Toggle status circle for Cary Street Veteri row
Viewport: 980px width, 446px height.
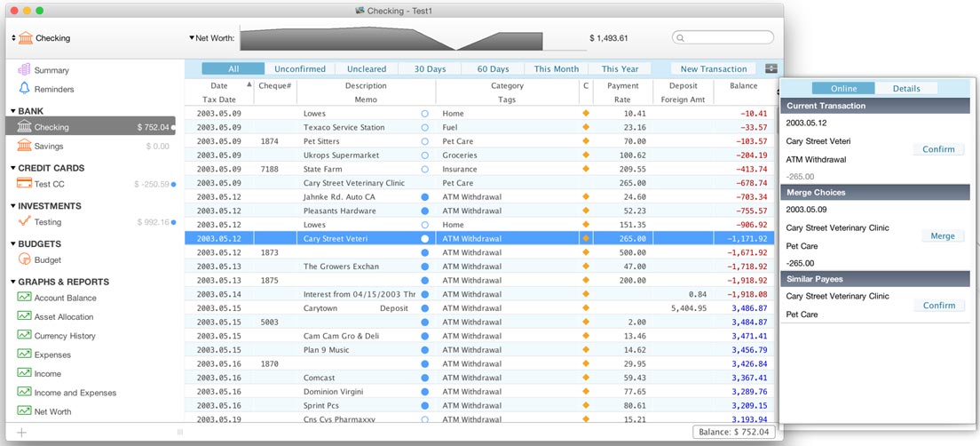pyautogui.click(x=425, y=238)
